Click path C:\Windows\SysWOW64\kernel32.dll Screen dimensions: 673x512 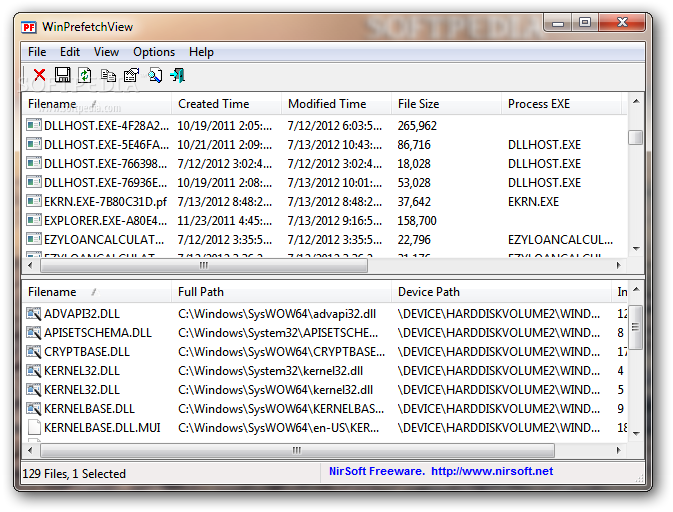click(275, 390)
